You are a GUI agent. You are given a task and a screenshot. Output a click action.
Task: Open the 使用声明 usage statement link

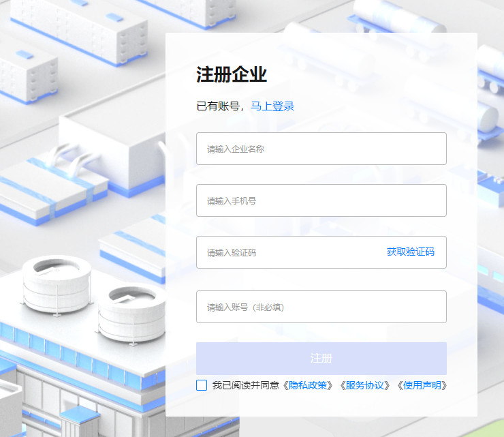[422, 385]
